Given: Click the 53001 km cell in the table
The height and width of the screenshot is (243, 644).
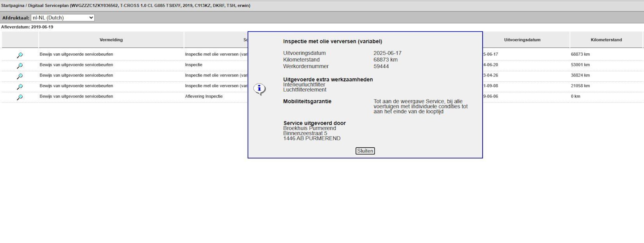Looking at the screenshot, I should point(580,65).
